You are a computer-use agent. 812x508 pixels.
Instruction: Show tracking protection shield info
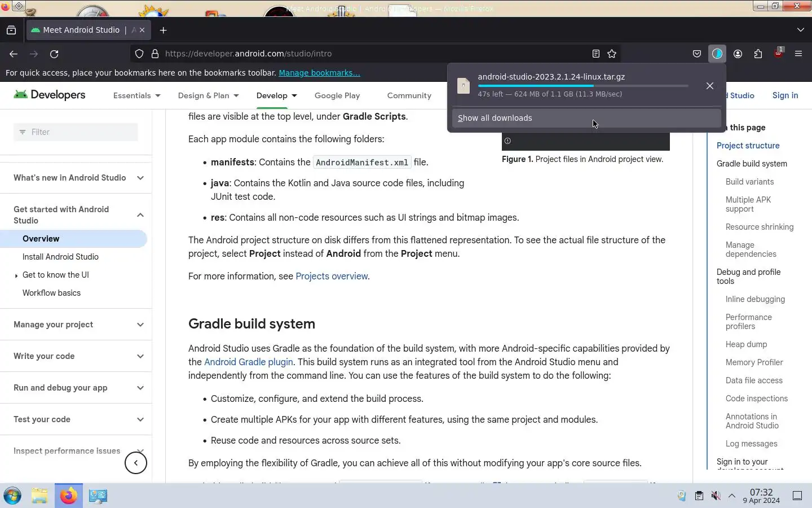pos(139,54)
